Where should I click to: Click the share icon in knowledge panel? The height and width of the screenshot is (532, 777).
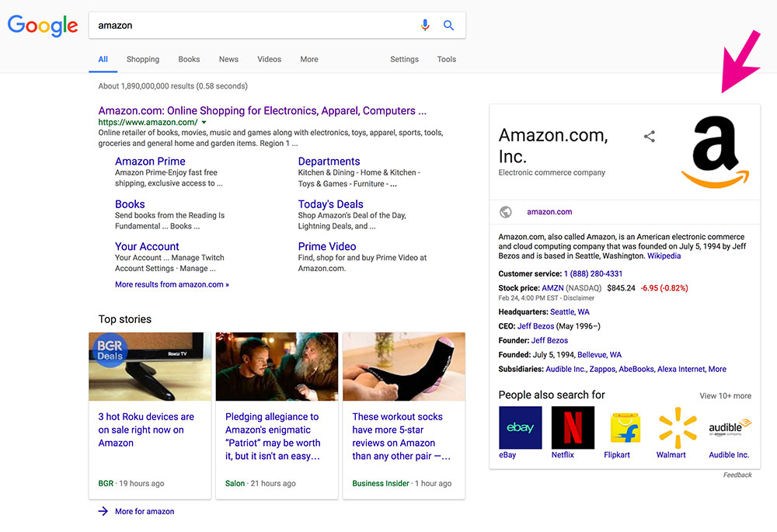650,137
